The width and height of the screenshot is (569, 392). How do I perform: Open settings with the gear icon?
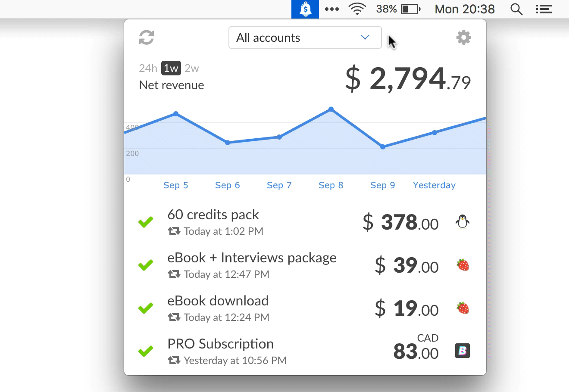(464, 37)
